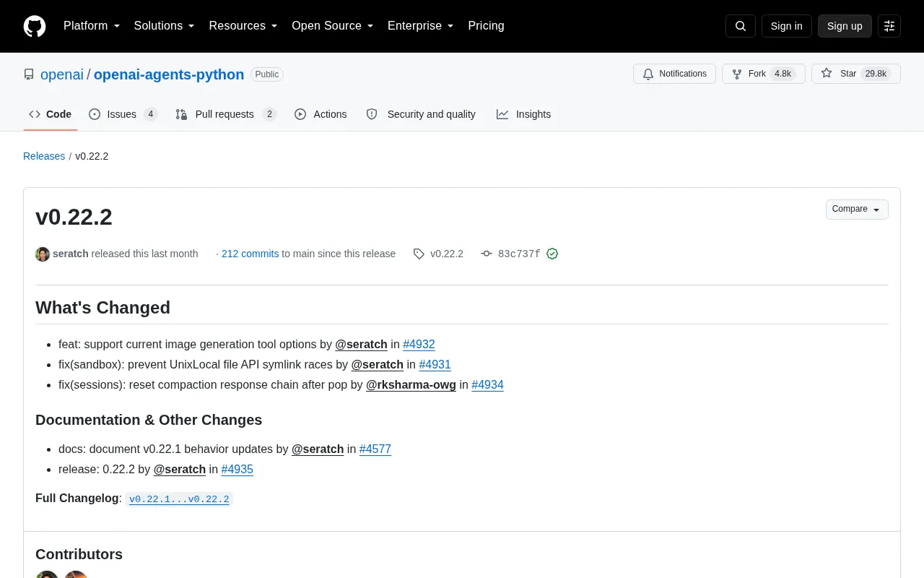Click the verified commit checkmark badge

[552, 254]
